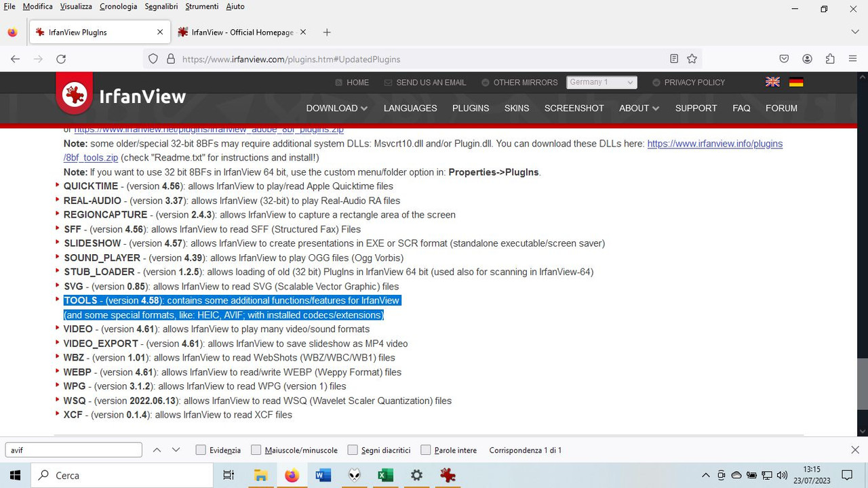Open File Explorer from taskbar
Screen dimensions: 868x488
pyautogui.click(x=260, y=475)
